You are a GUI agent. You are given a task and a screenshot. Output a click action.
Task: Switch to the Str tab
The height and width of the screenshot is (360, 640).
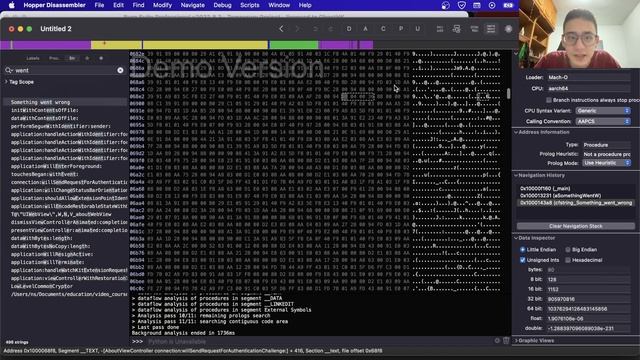pyautogui.click(x=72, y=58)
